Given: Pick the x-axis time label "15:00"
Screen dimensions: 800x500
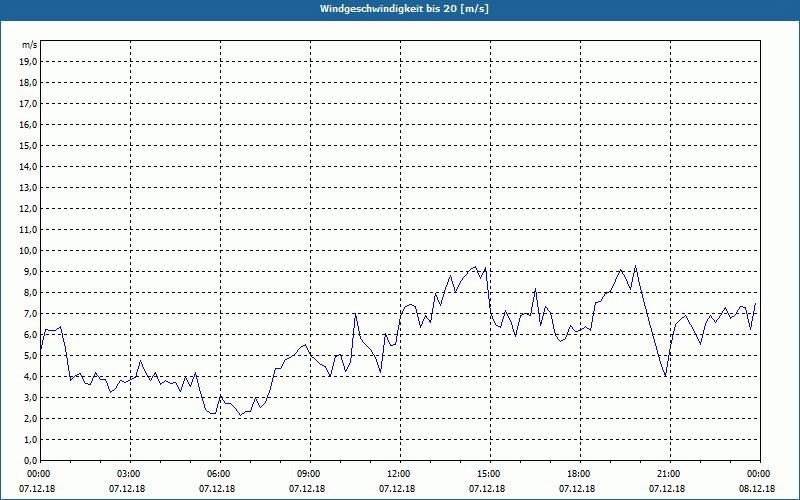Looking at the screenshot, I should click(489, 474).
